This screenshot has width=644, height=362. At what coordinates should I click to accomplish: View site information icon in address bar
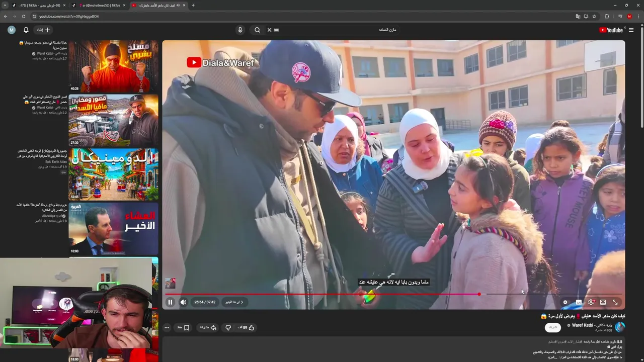34,17
